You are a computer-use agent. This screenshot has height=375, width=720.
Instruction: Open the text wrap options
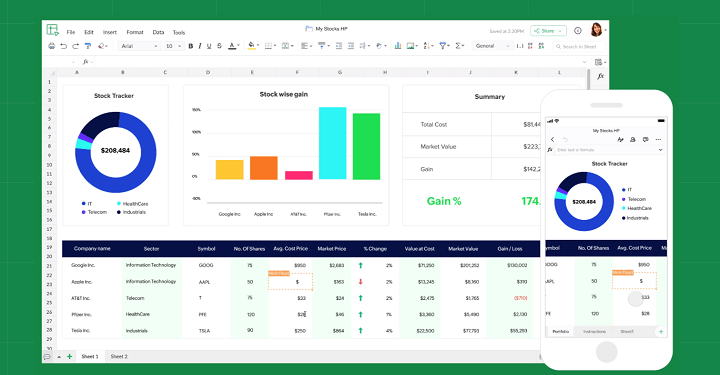point(365,45)
